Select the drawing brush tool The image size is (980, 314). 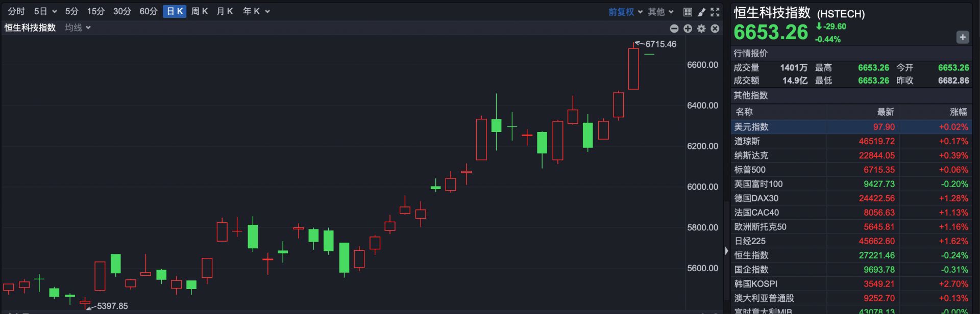(701, 12)
